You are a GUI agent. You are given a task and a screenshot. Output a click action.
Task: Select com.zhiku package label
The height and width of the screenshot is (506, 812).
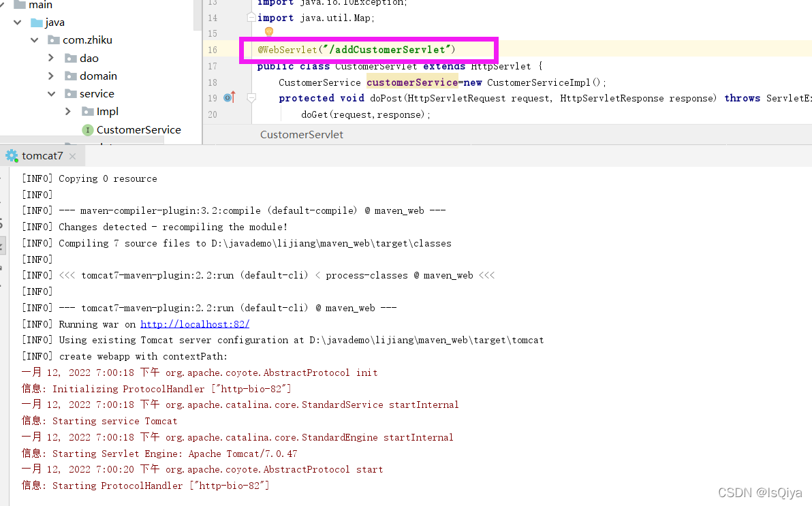87,40
